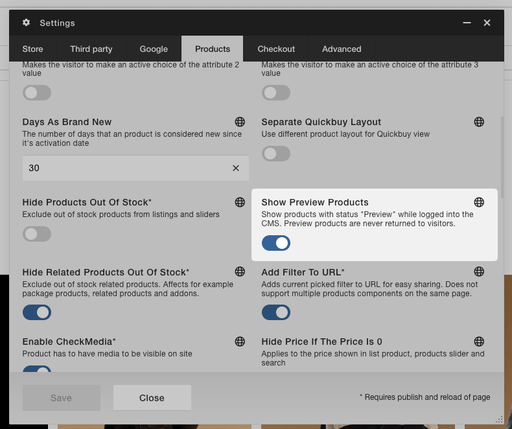Enable Separate Quickbuy Layout switch
The width and height of the screenshot is (512, 429).
pyautogui.click(x=276, y=154)
